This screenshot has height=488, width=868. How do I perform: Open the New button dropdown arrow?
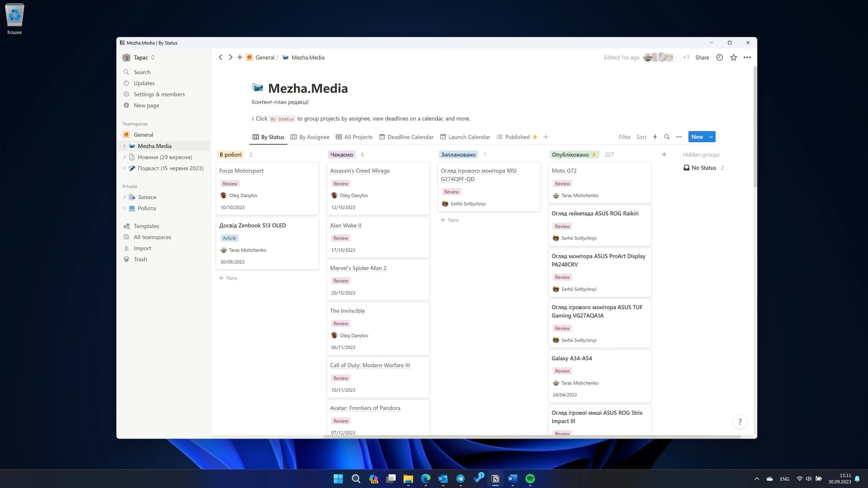click(711, 137)
